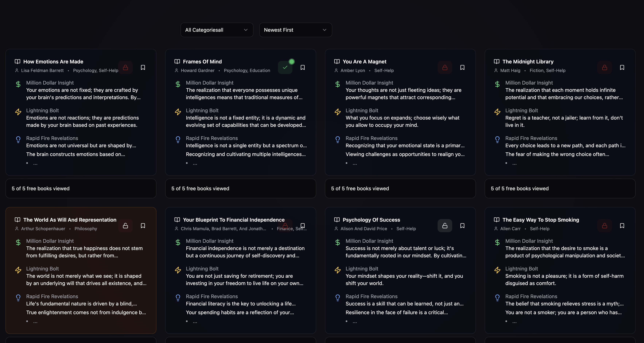This screenshot has width=644, height=343.
Task: Click unlock icon on World As Will And Representation
Action: click(x=125, y=226)
